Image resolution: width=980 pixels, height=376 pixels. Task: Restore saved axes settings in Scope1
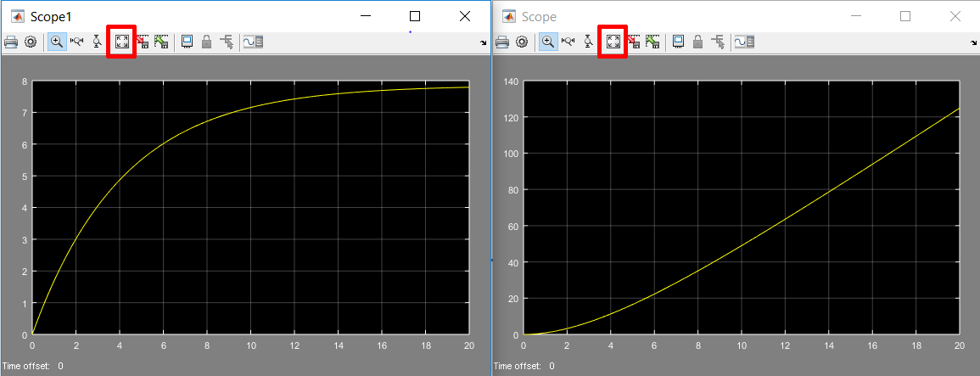162,42
